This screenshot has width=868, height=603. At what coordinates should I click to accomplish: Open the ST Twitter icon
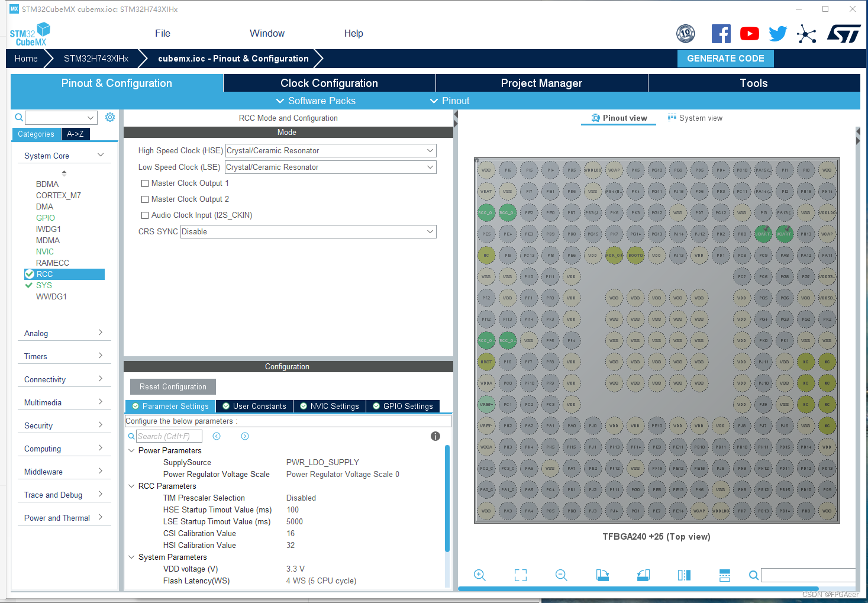pyautogui.click(x=778, y=34)
